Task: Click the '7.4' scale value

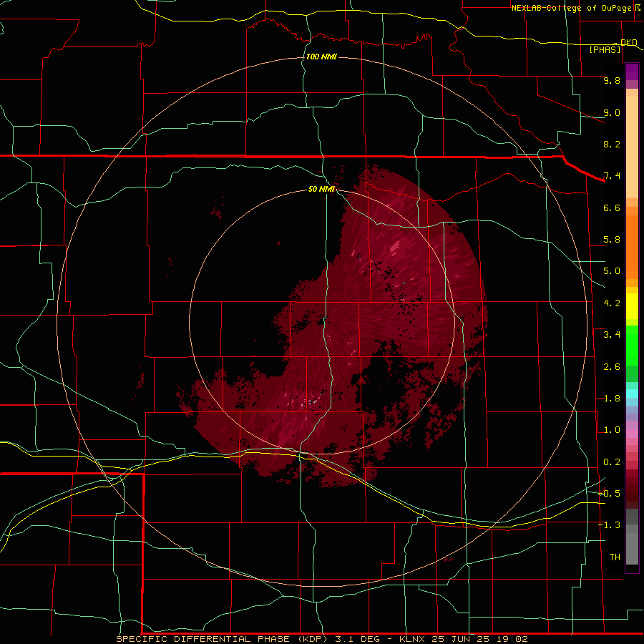Action: pos(612,176)
